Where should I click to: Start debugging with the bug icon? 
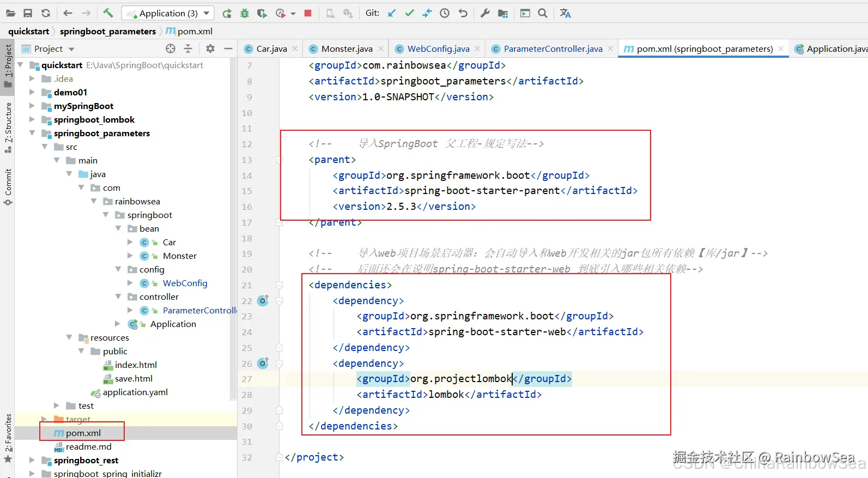[245, 13]
